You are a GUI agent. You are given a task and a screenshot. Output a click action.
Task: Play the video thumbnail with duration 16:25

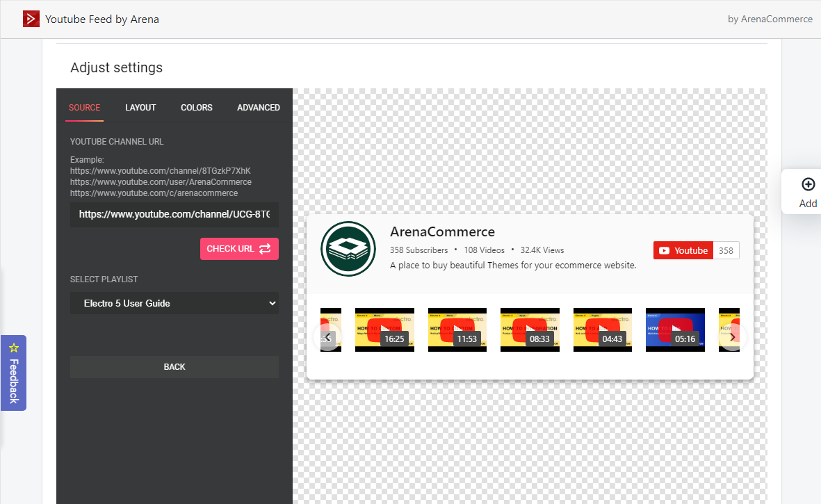[x=384, y=330]
